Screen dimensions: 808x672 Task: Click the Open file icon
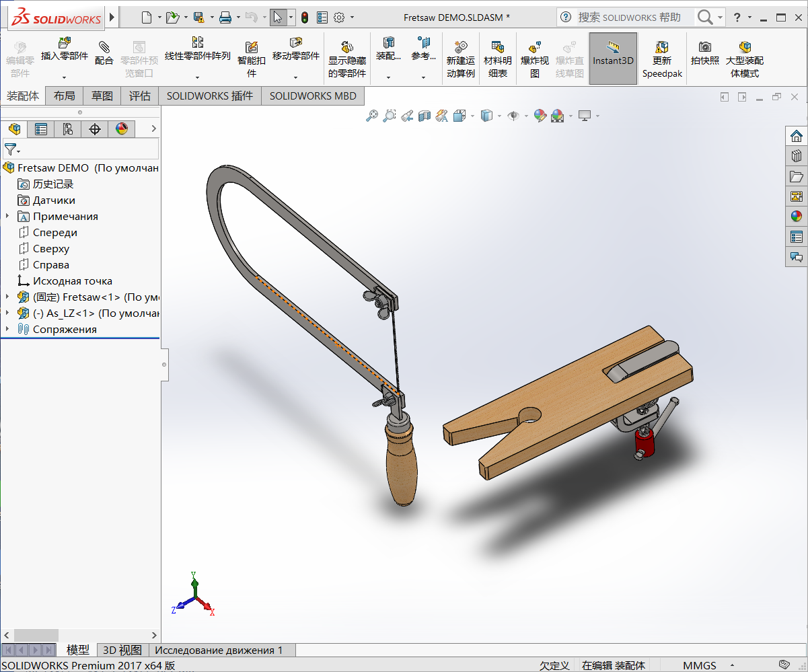click(x=172, y=17)
